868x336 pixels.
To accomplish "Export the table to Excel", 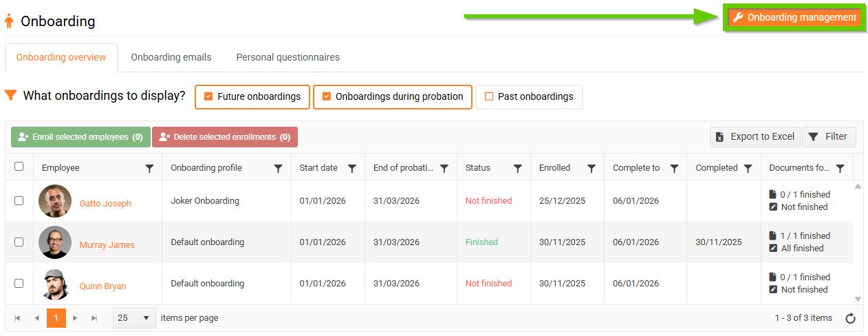I will point(754,137).
